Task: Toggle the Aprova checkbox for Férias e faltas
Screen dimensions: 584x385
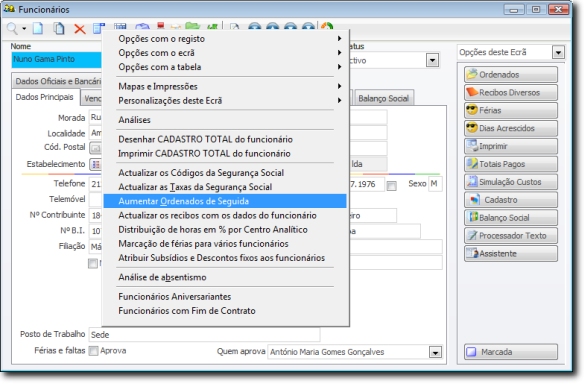Action: coord(93,351)
